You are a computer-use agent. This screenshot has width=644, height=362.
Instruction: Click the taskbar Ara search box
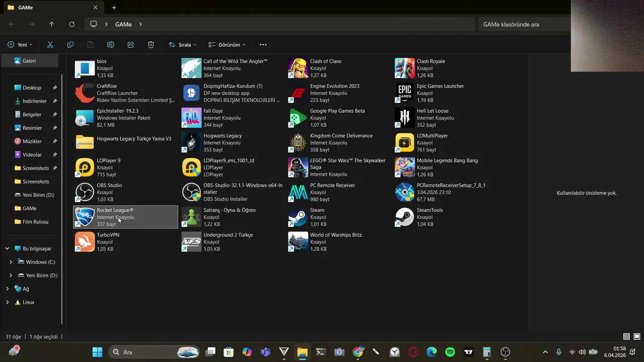pos(155,352)
